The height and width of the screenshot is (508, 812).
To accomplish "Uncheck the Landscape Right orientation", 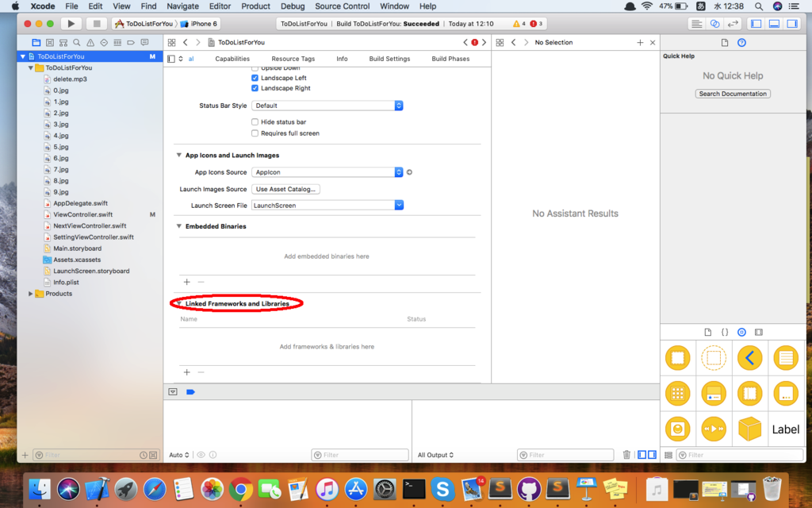I will tap(255, 88).
